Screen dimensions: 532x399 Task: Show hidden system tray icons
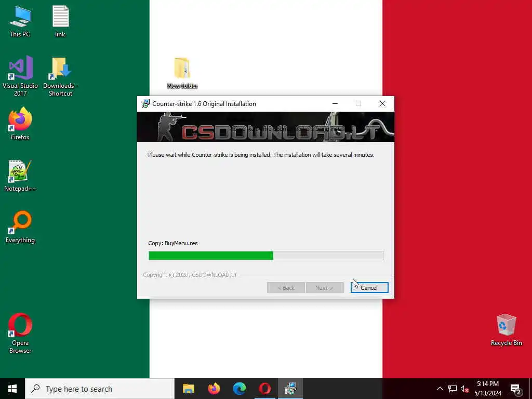[x=440, y=389]
